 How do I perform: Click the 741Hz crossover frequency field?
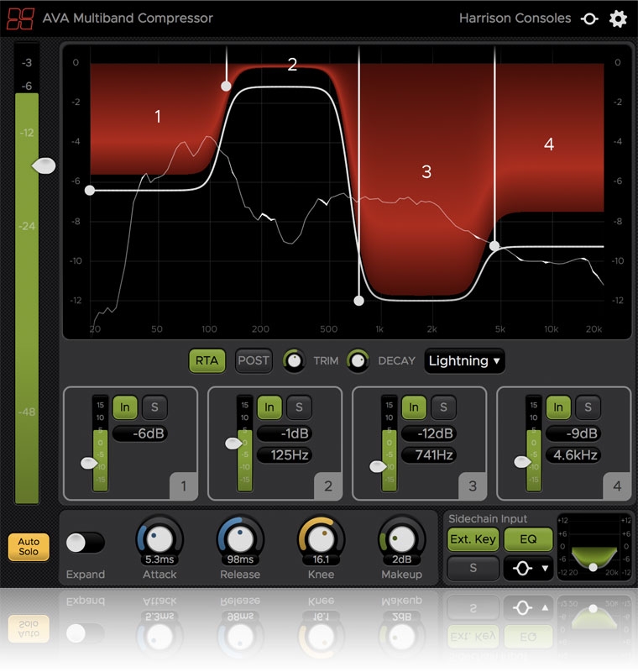[x=428, y=455]
